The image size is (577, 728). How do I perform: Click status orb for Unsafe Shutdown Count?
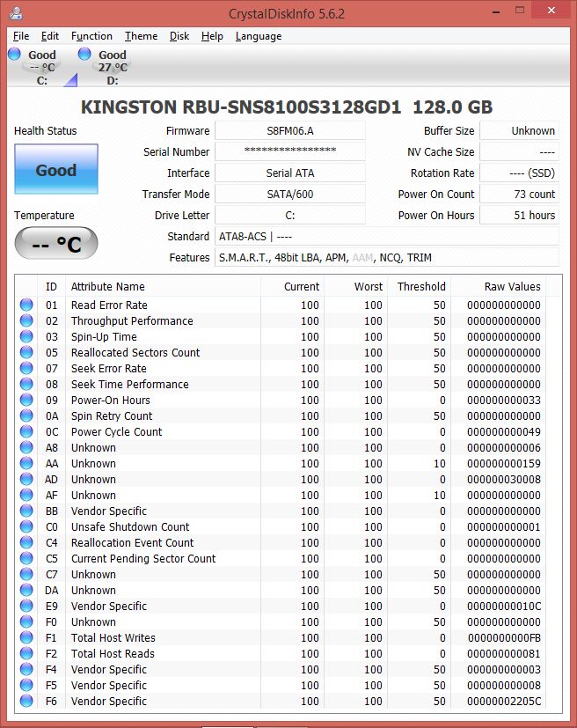tap(26, 526)
